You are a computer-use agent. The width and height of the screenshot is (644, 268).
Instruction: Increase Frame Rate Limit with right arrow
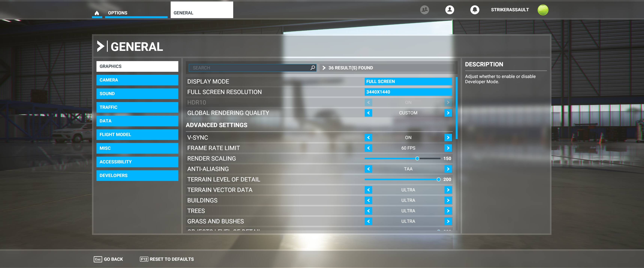(448, 148)
